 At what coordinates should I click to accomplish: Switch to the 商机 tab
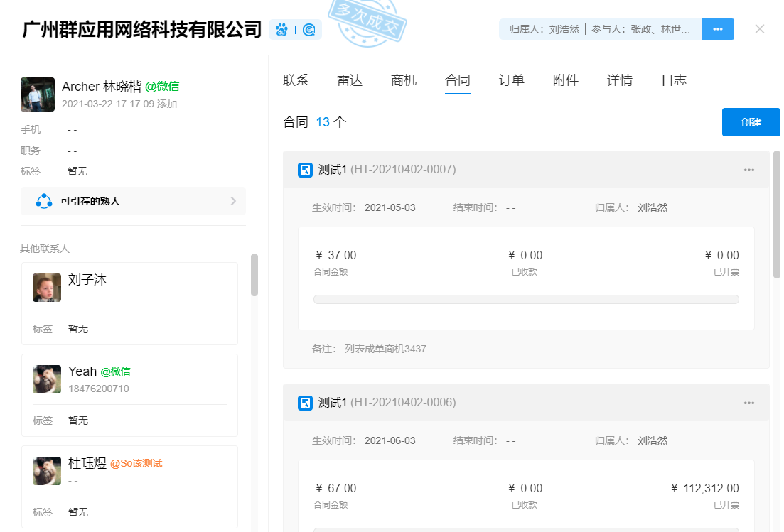[x=404, y=80]
